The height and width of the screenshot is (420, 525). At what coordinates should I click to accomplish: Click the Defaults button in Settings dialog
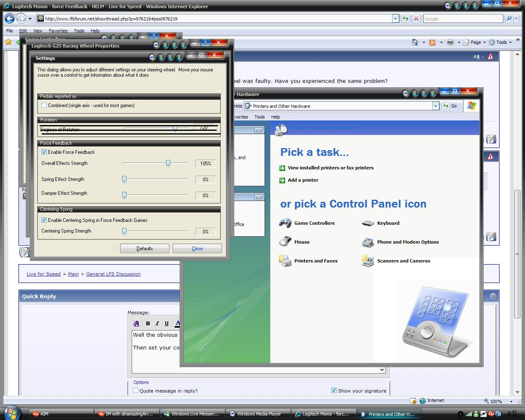145,249
